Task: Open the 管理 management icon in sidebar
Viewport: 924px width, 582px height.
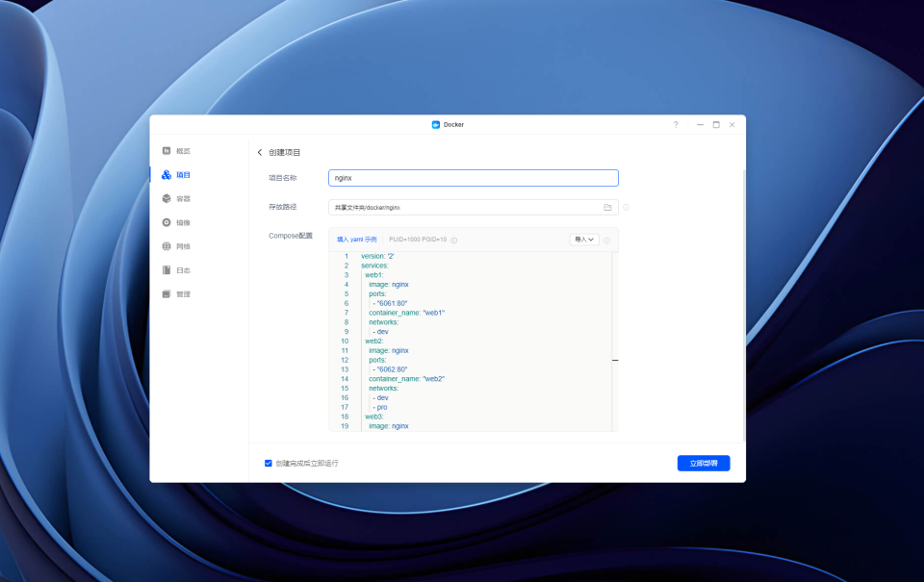Action: [x=167, y=294]
